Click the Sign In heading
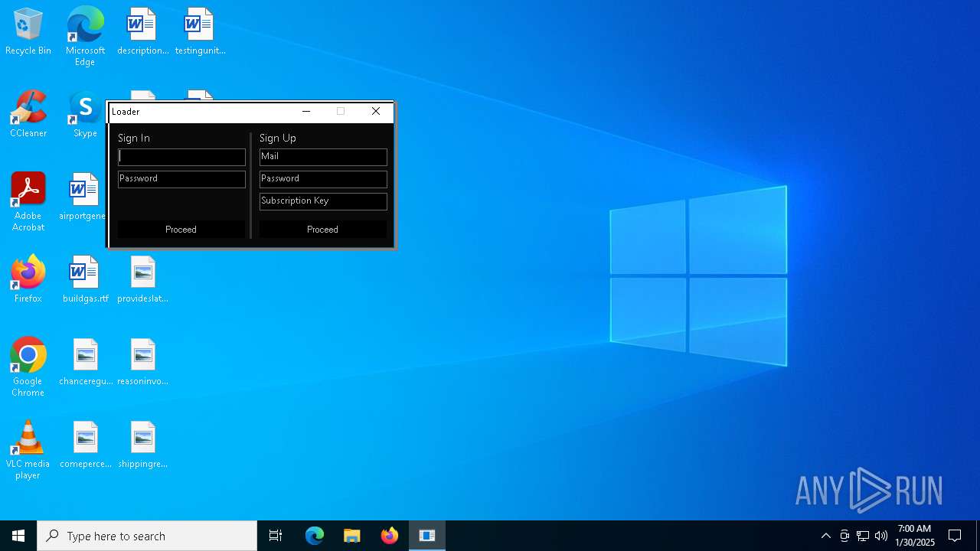This screenshot has height=551, width=980. 134,138
